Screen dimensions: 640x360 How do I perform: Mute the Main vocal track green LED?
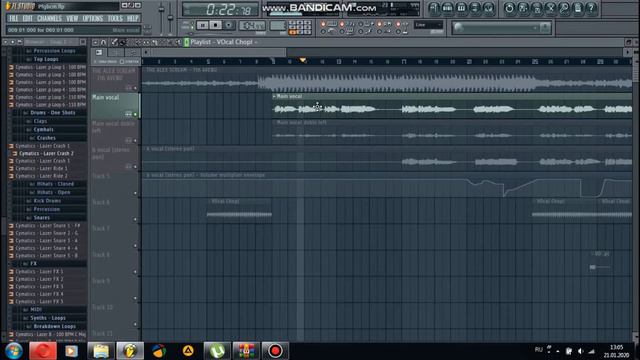click(x=136, y=114)
